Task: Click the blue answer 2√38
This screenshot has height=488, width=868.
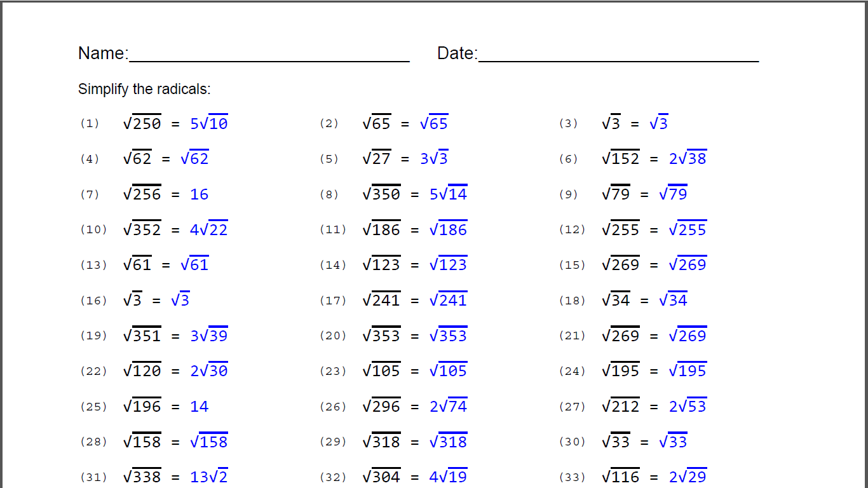Action: pos(688,158)
